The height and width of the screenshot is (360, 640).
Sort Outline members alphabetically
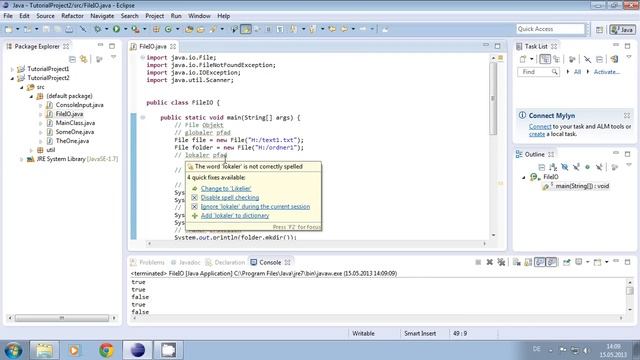(553, 167)
